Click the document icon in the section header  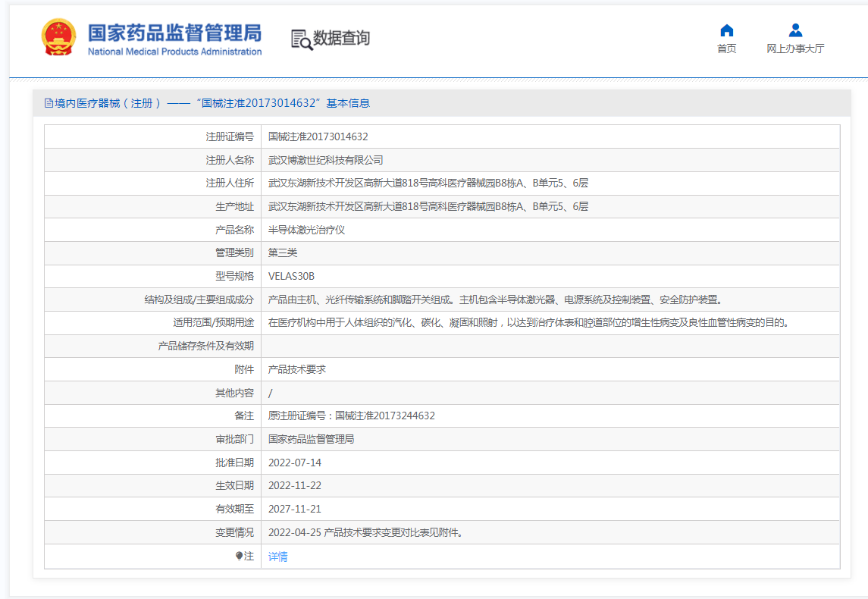49,103
